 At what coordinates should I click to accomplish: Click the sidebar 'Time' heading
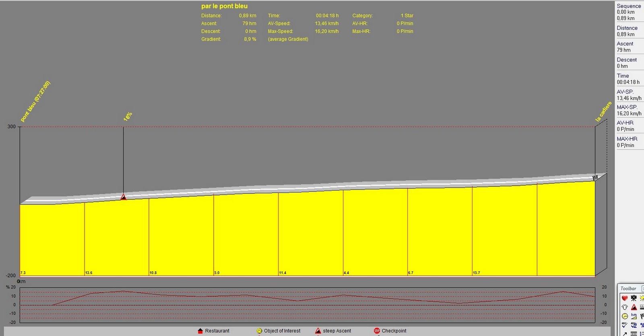tap(623, 76)
